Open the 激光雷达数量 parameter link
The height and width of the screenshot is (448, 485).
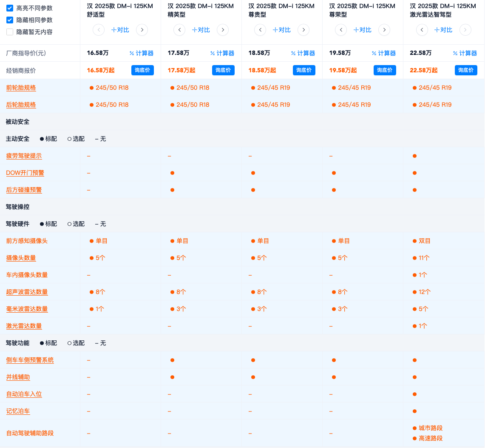24,326
